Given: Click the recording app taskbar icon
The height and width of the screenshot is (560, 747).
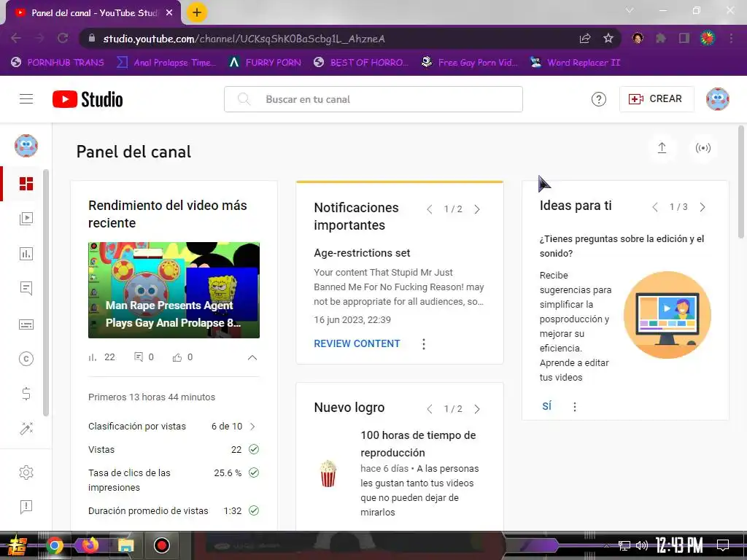Looking at the screenshot, I should pos(161,545).
